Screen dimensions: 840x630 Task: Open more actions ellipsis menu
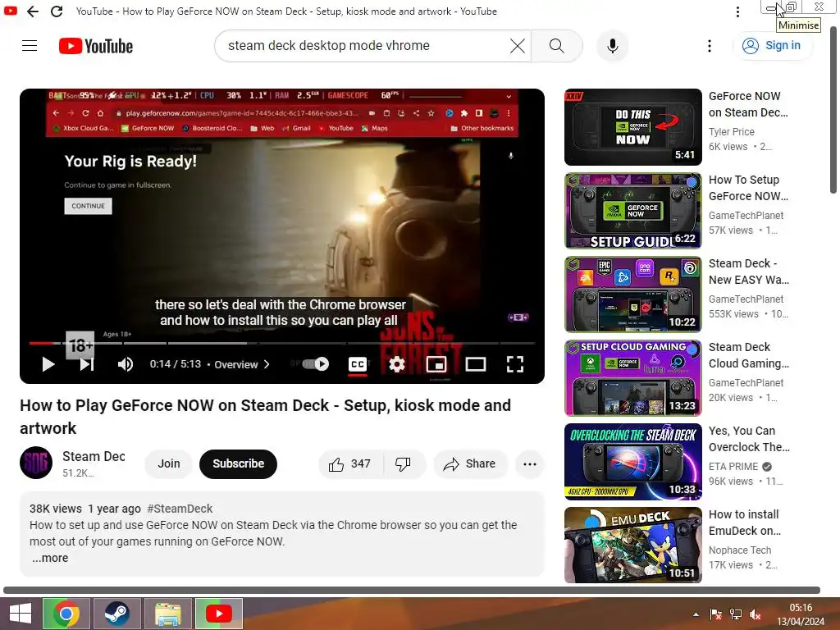click(x=530, y=464)
